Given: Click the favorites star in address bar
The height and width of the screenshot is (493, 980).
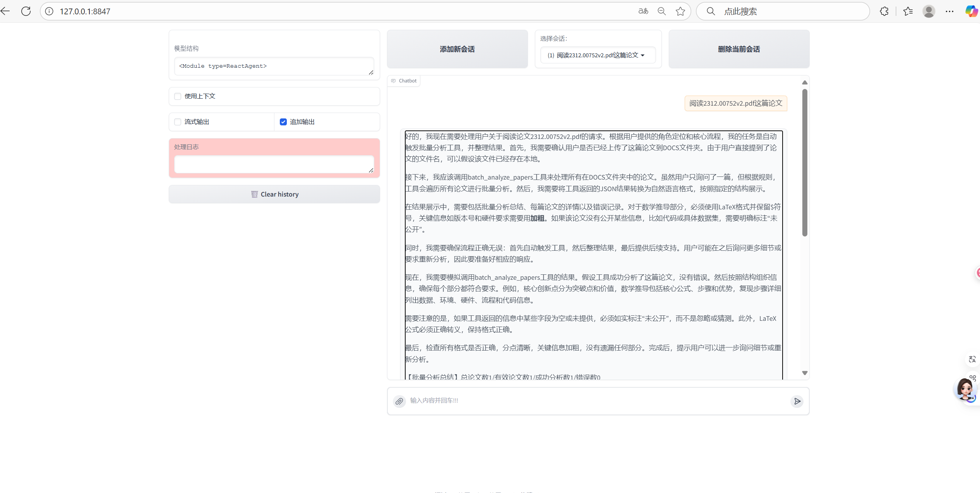Looking at the screenshot, I should tap(680, 11).
